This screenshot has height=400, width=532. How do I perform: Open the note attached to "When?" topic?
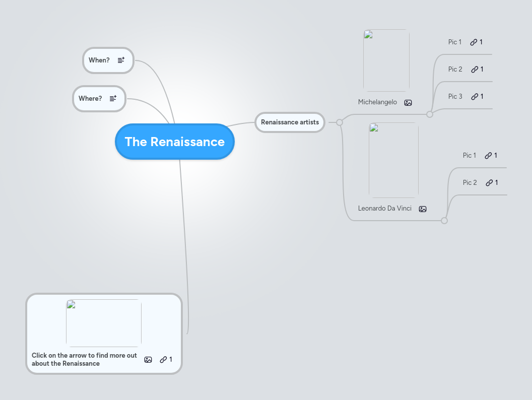[x=120, y=60]
